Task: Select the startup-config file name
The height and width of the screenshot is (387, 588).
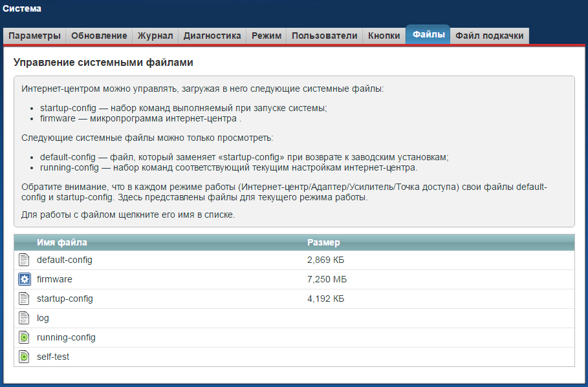Action: pos(65,298)
